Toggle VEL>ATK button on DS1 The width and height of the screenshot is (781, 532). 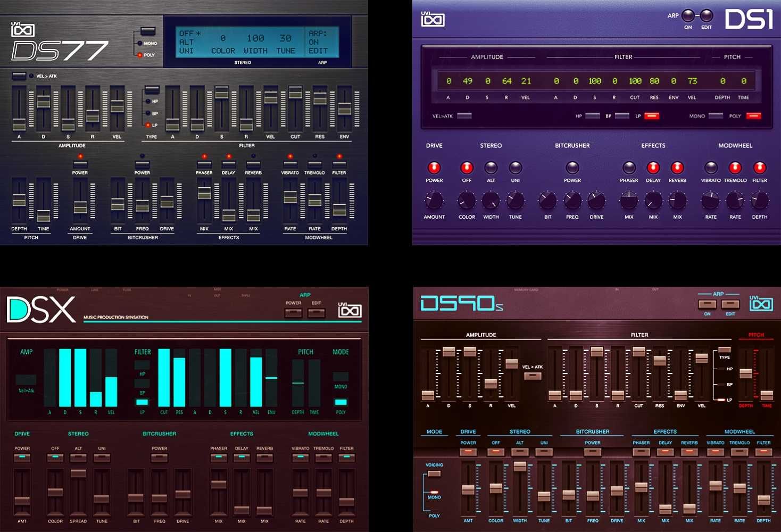click(464, 116)
